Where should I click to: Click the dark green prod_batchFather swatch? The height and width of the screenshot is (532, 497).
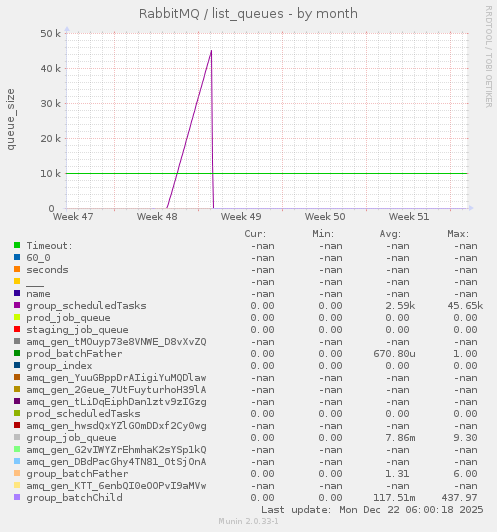[x=17, y=353]
